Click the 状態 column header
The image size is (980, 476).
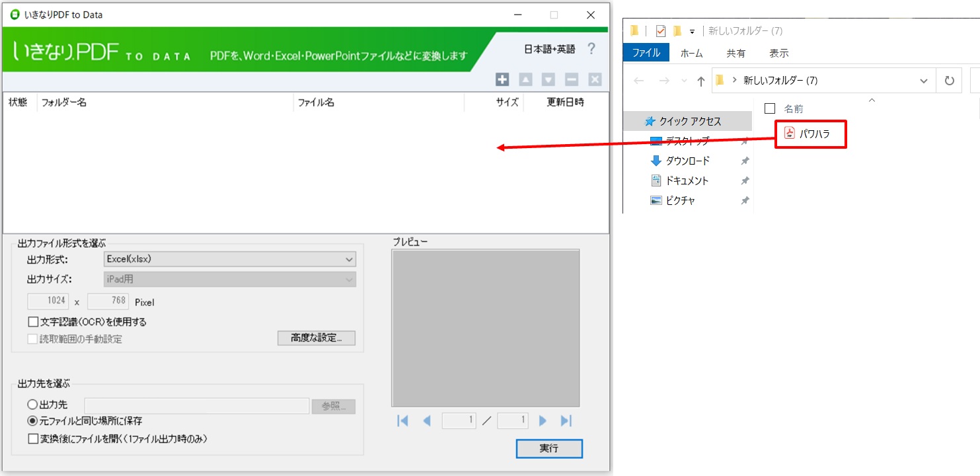19,102
